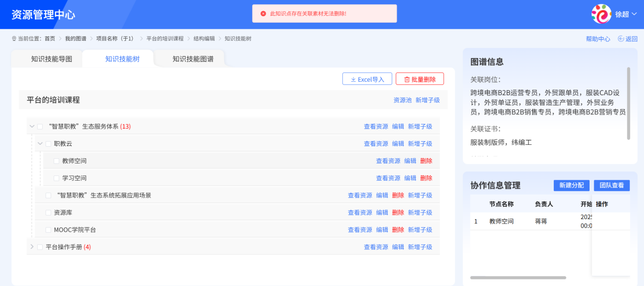This screenshot has width=644, height=286.
Task: Check the checkbox for 教师空间
Action: 55,160
